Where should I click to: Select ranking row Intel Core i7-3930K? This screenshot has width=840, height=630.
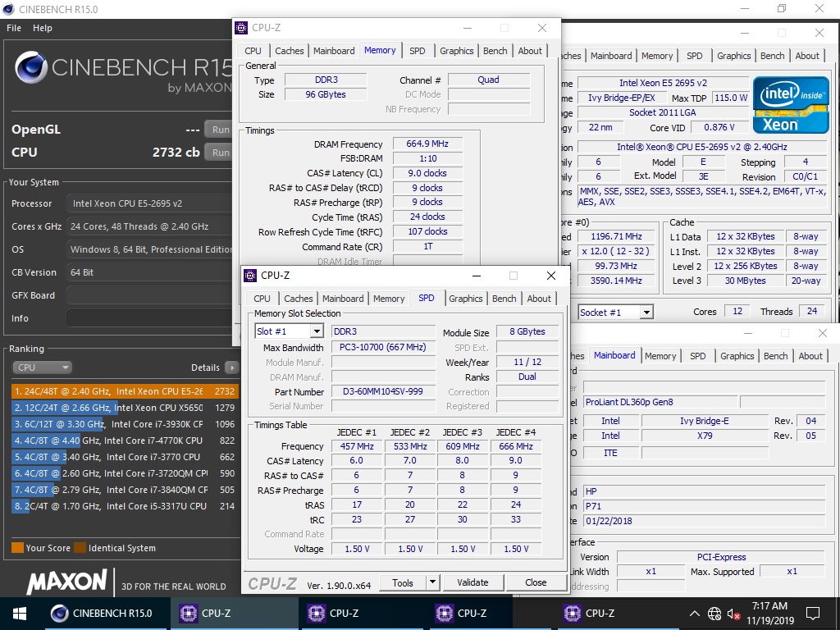click(x=124, y=424)
